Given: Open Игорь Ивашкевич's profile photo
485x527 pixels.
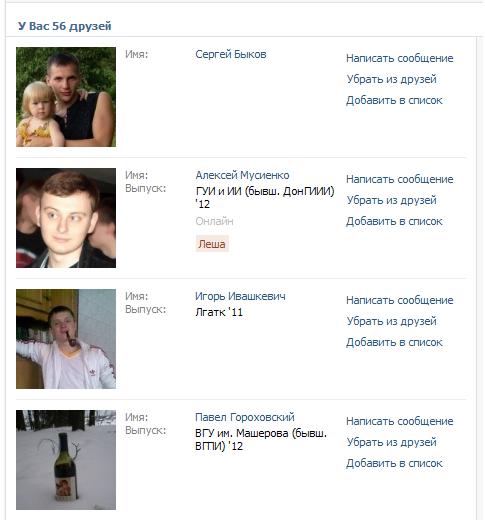Looking at the screenshot, I should 66,339.
